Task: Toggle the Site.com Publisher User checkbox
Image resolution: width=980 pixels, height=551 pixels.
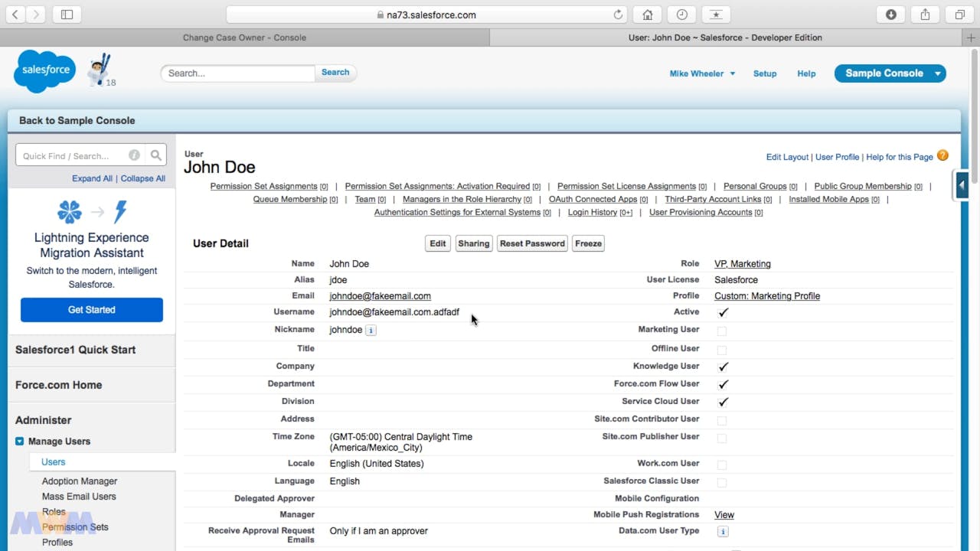Action: tap(722, 439)
